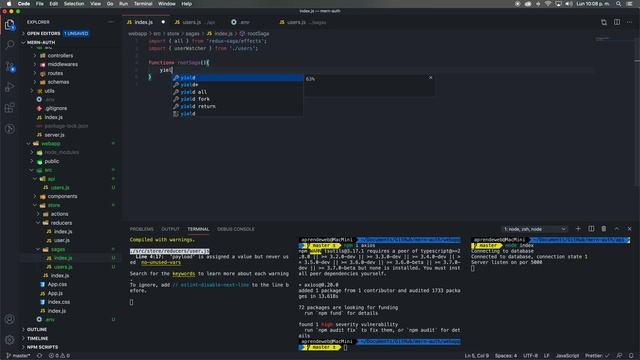Choose the 'yield all' suggestion
The height and width of the screenshot is (360, 640).
coord(237,92)
